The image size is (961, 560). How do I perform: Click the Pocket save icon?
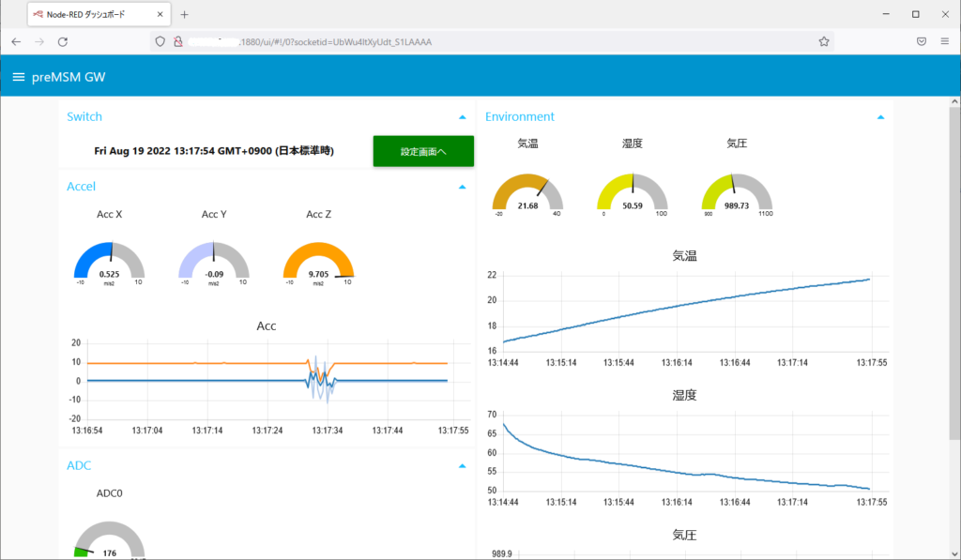[x=922, y=42]
